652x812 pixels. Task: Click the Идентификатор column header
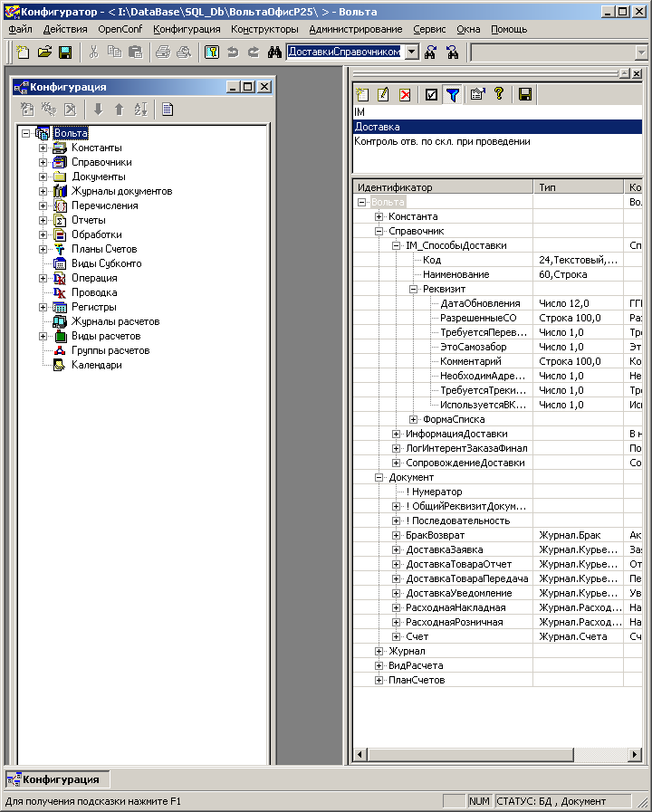click(x=442, y=187)
